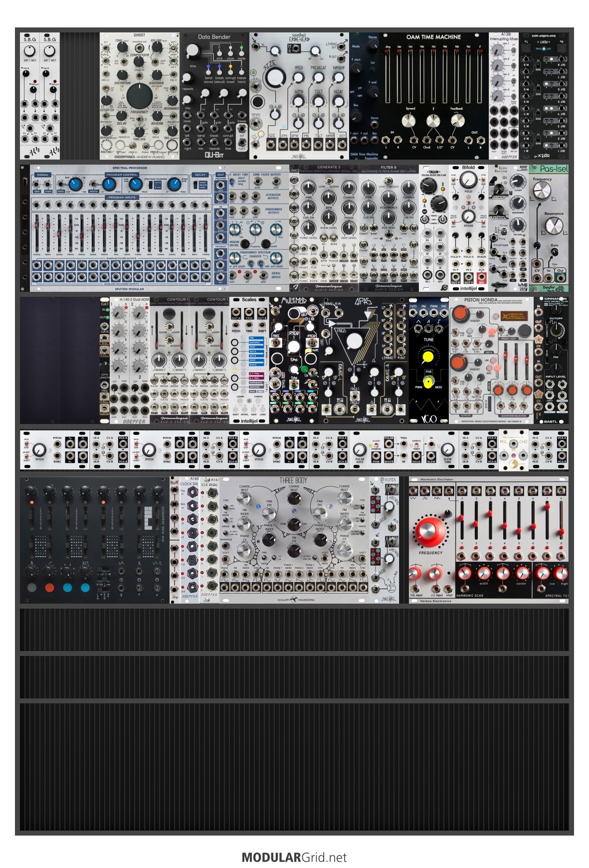Select the Schlappi Three Body module
The image size is (589, 868).
pos(294,540)
